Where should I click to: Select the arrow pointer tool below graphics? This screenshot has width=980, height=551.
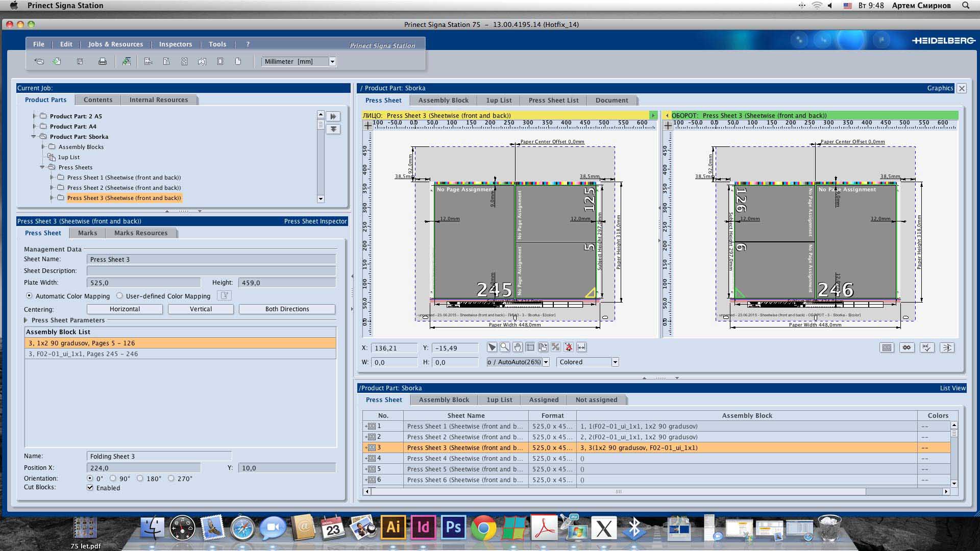(492, 347)
